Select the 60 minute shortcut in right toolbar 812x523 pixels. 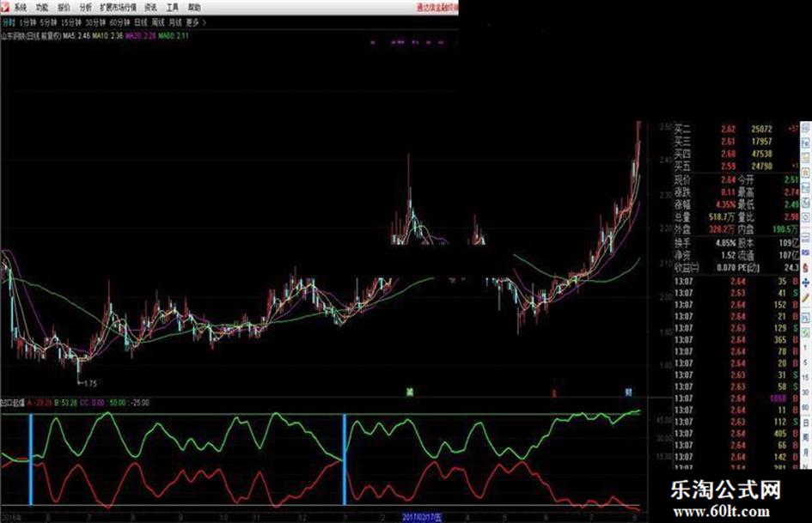click(806, 408)
